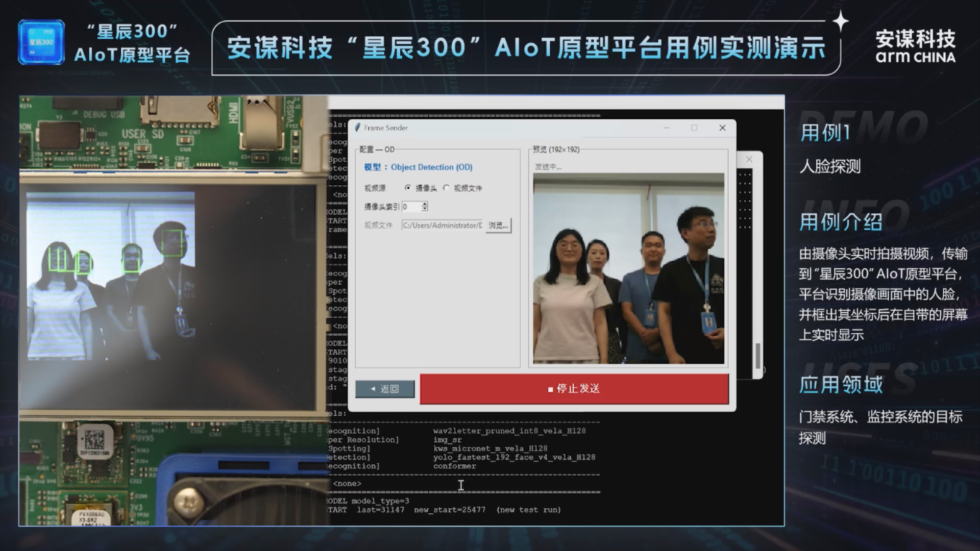Close the Frame Sender window
Screen dimensions: 980x551
tap(722, 128)
